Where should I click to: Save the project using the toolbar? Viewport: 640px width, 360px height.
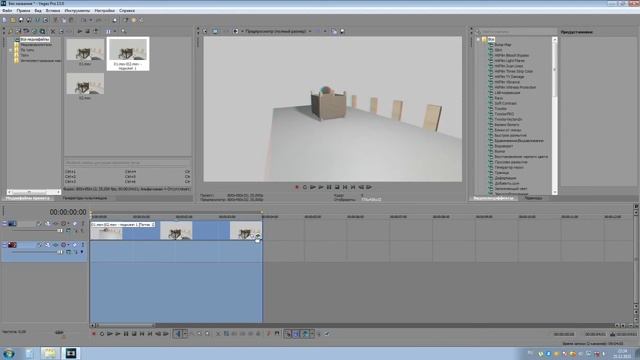point(21,20)
